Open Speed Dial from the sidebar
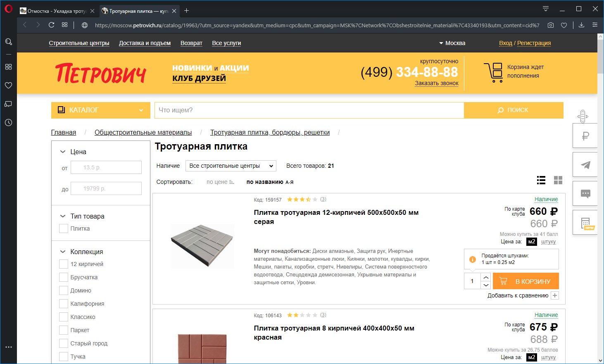Screen dimensions: 604x364 pyautogui.click(x=8, y=67)
